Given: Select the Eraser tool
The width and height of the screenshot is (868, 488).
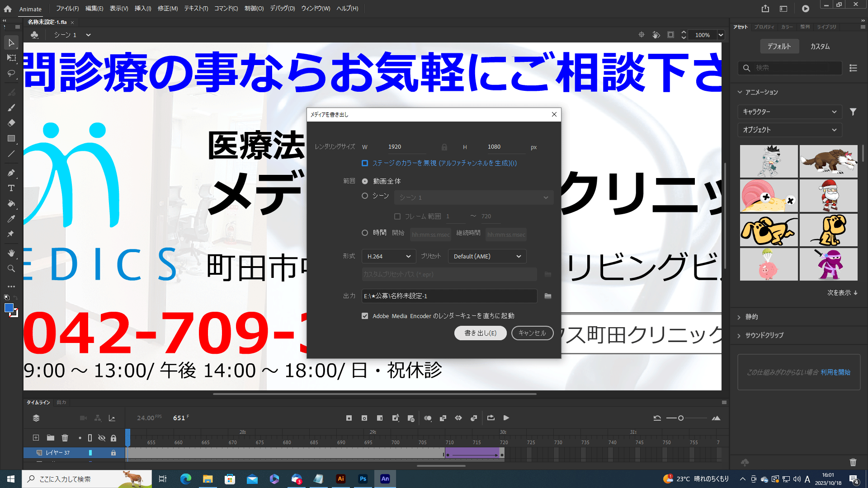Looking at the screenshot, I should (11, 123).
